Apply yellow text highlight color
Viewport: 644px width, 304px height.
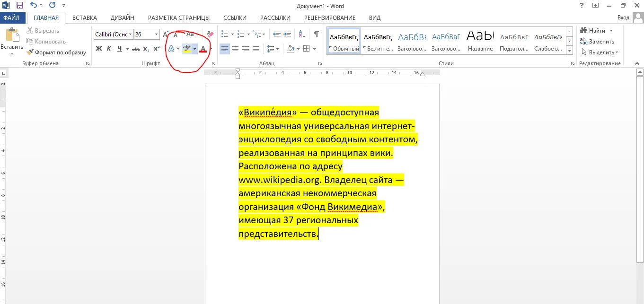tap(187, 49)
